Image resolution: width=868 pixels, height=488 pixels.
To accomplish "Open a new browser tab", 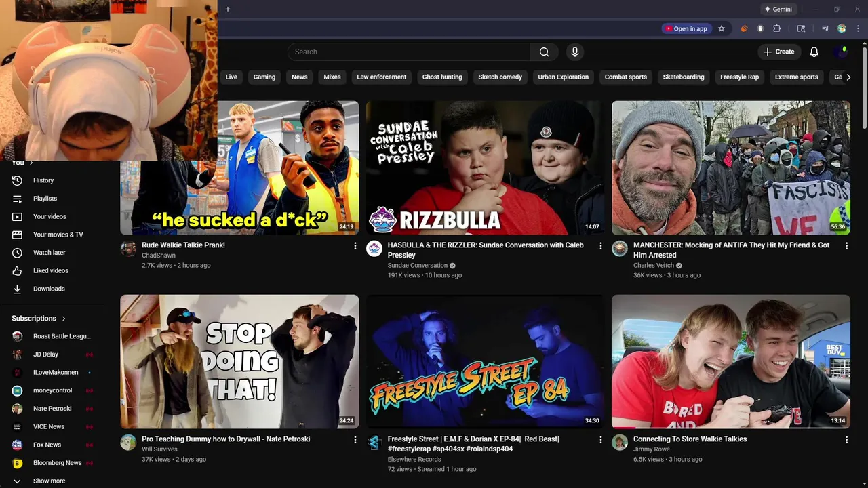I will (228, 9).
